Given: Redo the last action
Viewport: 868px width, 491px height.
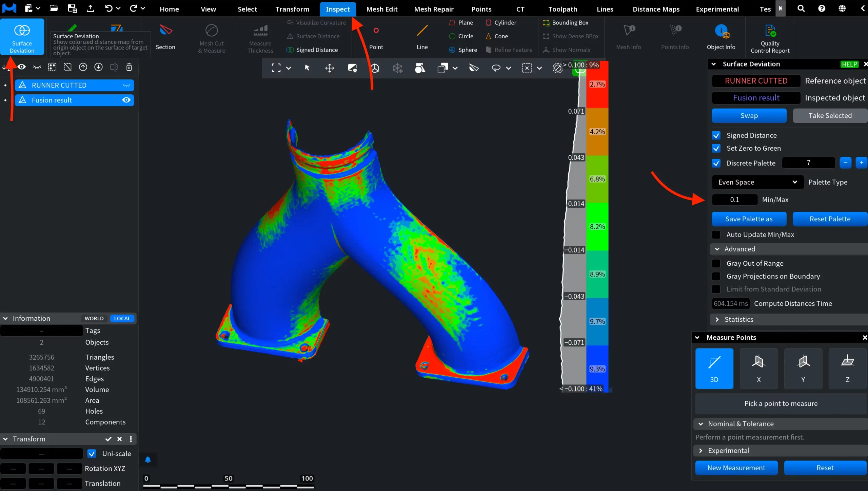Looking at the screenshot, I should click(x=133, y=8).
